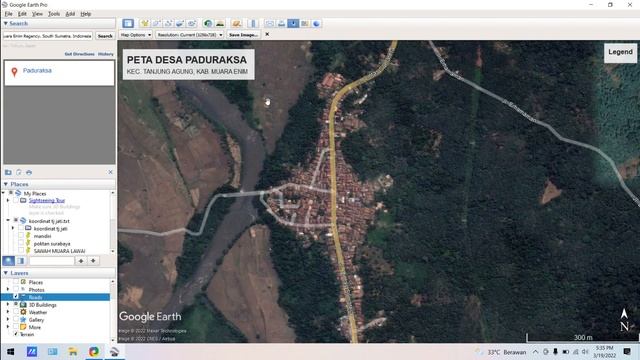
Task: Click the Save Image button
Action: (x=243, y=35)
